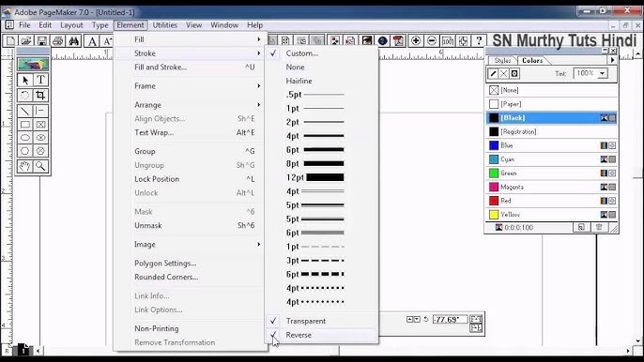Click the Actual Size 100 icon
This screenshot has height=362, width=644.
447,40
